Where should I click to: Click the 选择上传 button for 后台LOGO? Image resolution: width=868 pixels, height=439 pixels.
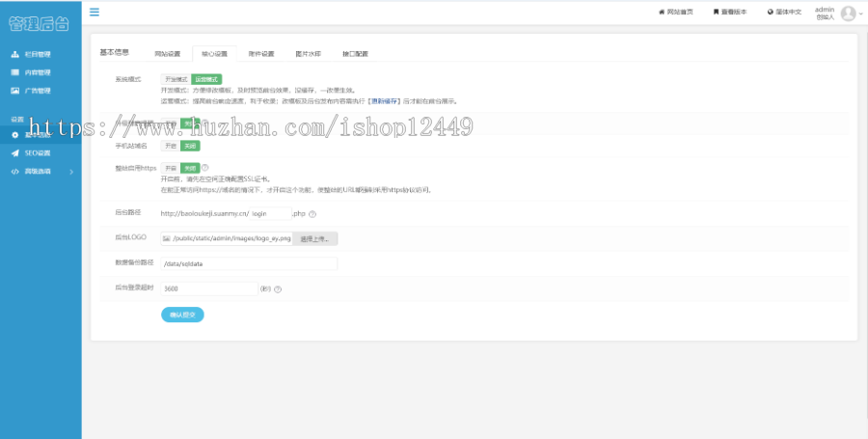(315, 239)
